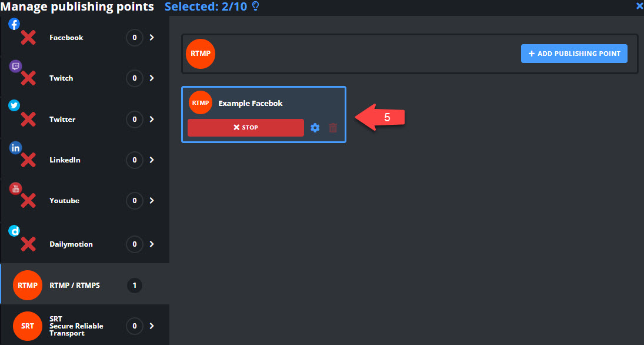Click the lightbulb hint icon

pyautogui.click(x=255, y=6)
